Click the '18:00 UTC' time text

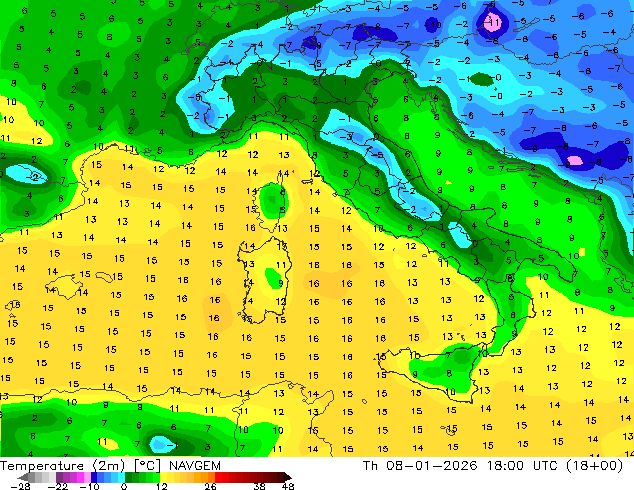[x=522, y=466]
